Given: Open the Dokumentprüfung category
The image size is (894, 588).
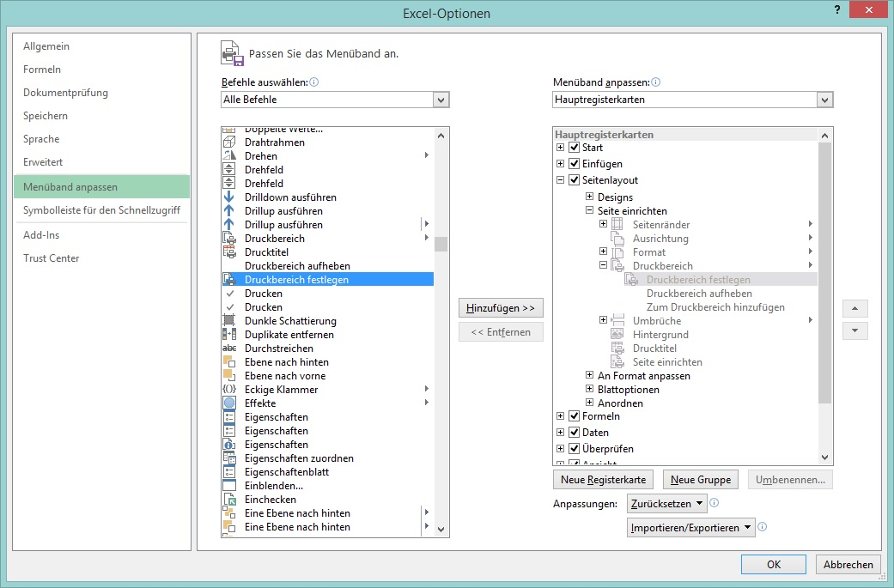Looking at the screenshot, I should tap(102, 93).
